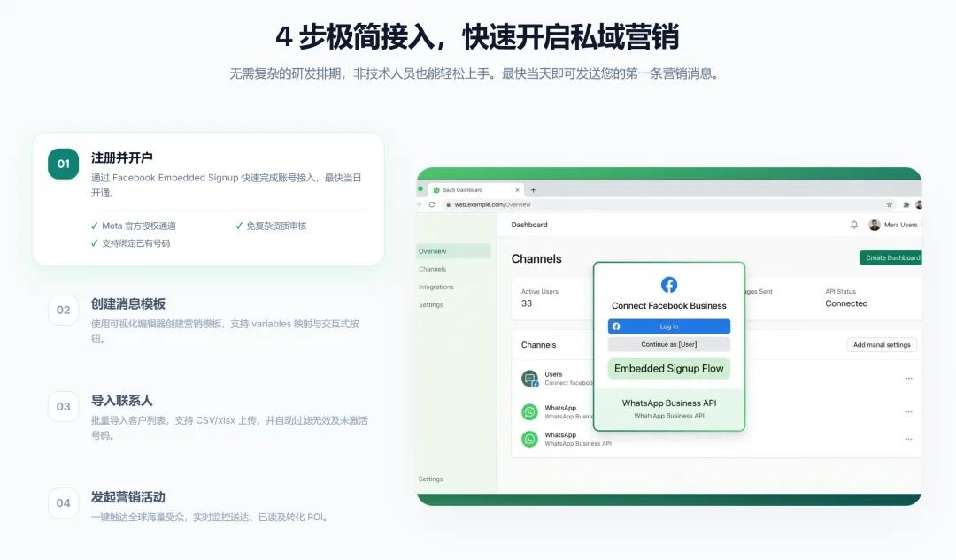
Task: Click the Create Dashboard button
Action: coord(890,257)
